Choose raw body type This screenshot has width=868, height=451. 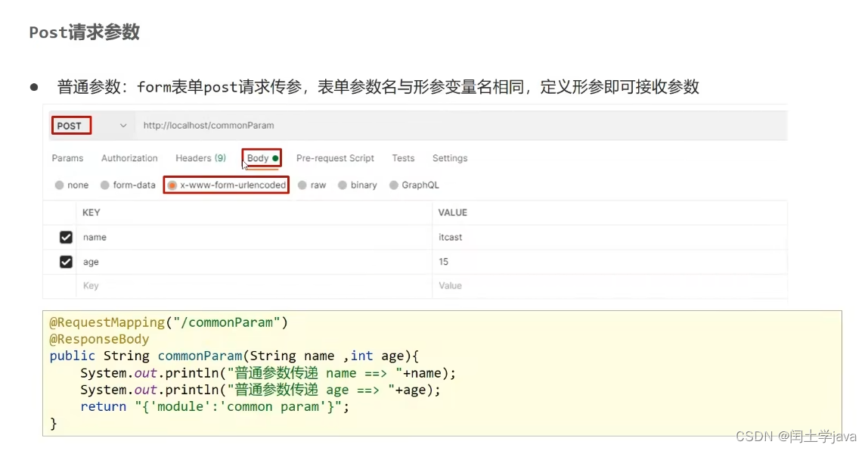point(302,185)
